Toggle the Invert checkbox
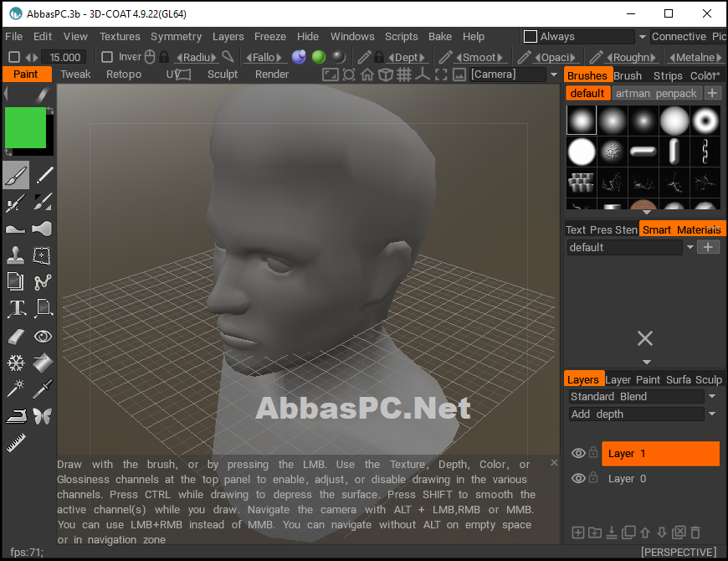Image resolution: width=728 pixels, height=561 pixels. click(x=107, y=57)
